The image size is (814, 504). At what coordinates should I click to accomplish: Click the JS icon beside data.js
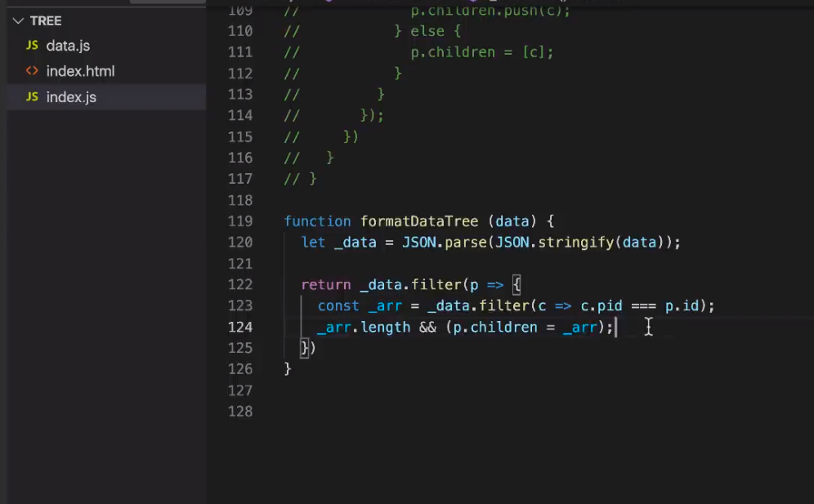click(32, 46)
